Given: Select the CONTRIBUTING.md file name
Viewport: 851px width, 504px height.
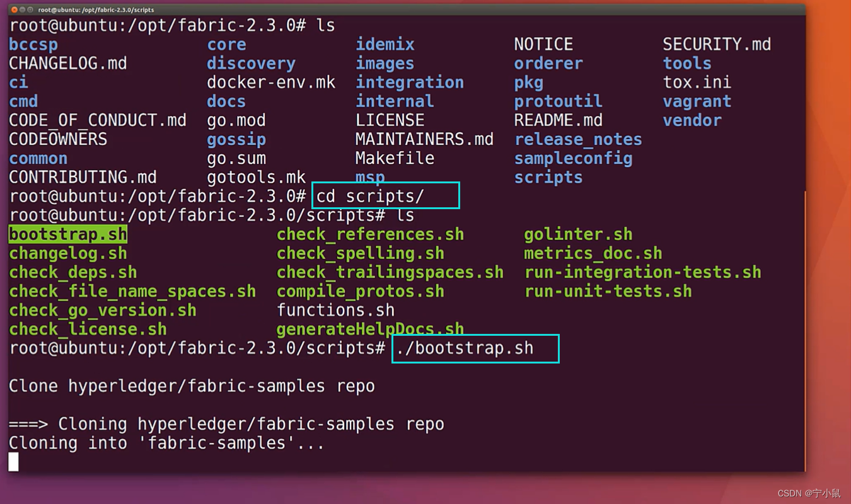Looking at the screenshot, I should 83,178.
